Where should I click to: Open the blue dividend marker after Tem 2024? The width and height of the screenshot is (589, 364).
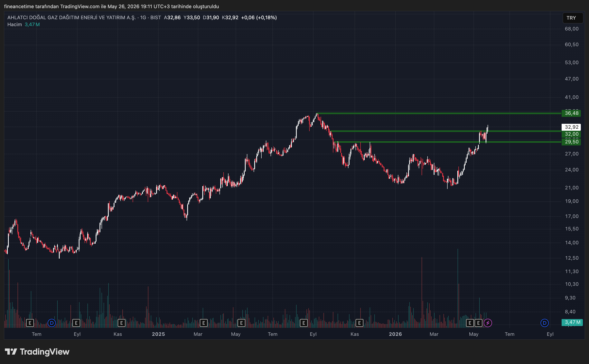[x=52, y=323]
